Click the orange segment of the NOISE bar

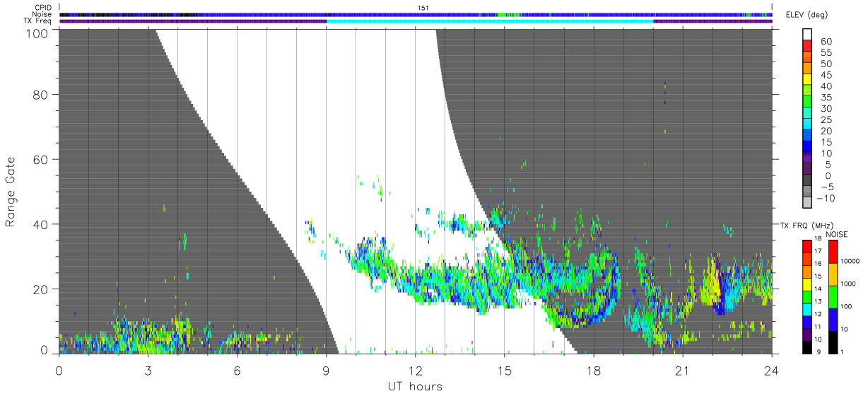coord(832,274)
